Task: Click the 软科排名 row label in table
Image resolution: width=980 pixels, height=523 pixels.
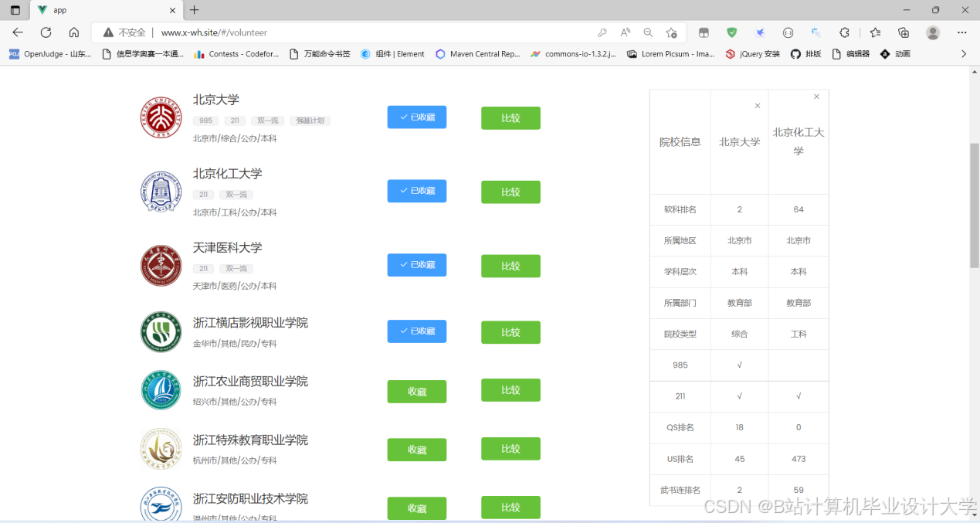Action: [680, 209]
